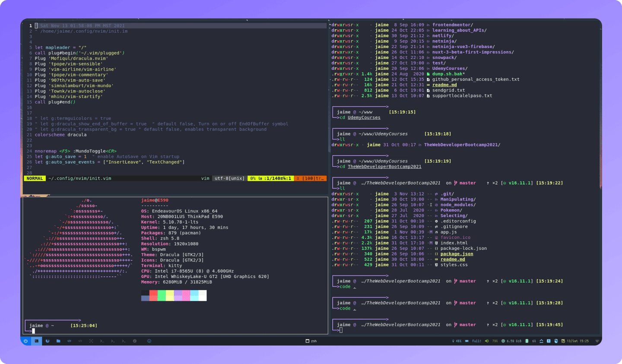Click the underlined package.json filename
Viewport: 622px width, 364px height.
pos(457,254)
